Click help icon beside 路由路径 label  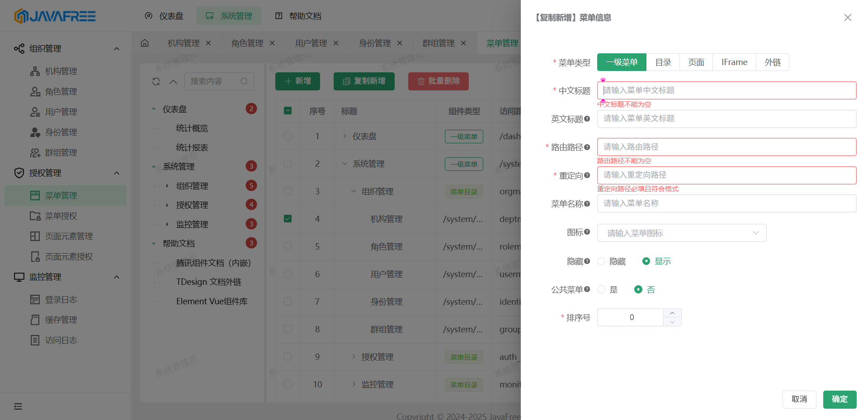point(587,147)
